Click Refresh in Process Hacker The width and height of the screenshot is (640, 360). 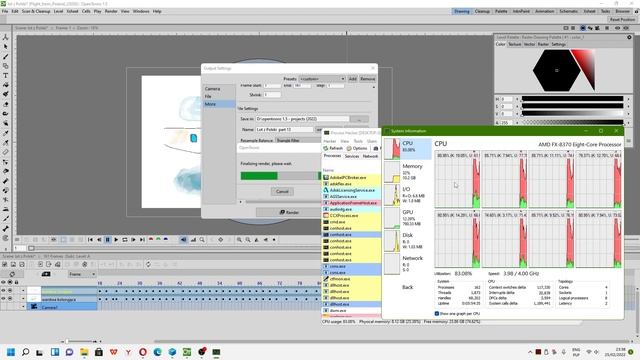pos(333,148)
